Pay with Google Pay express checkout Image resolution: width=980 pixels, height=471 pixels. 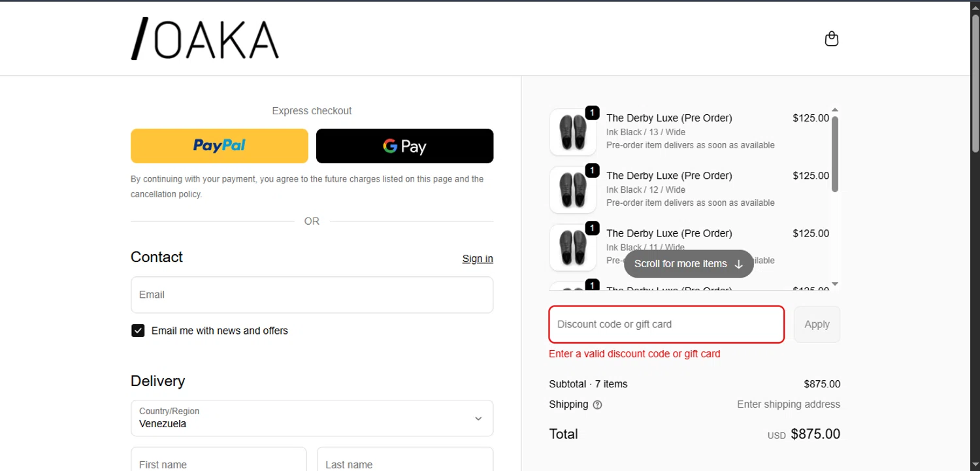point(404,146)
